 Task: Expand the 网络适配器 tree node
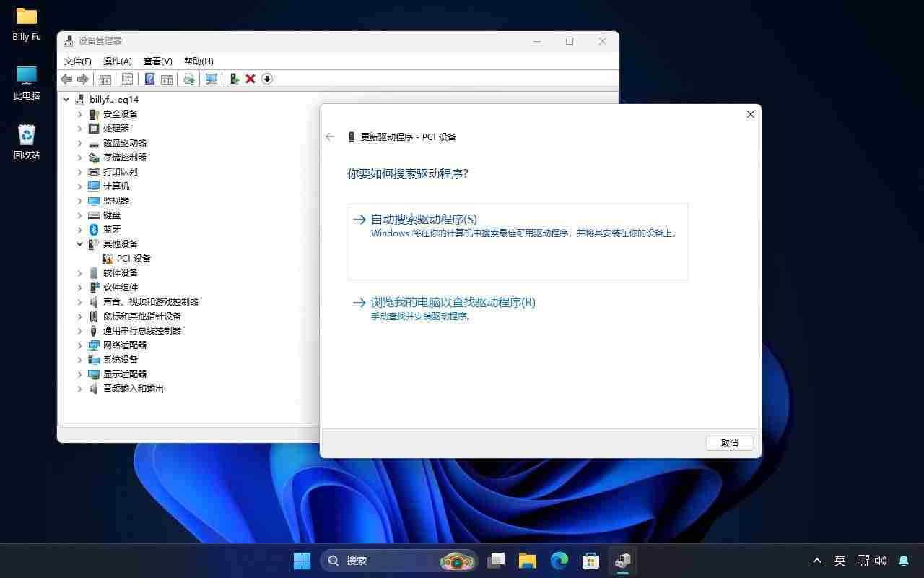[80, 345]
